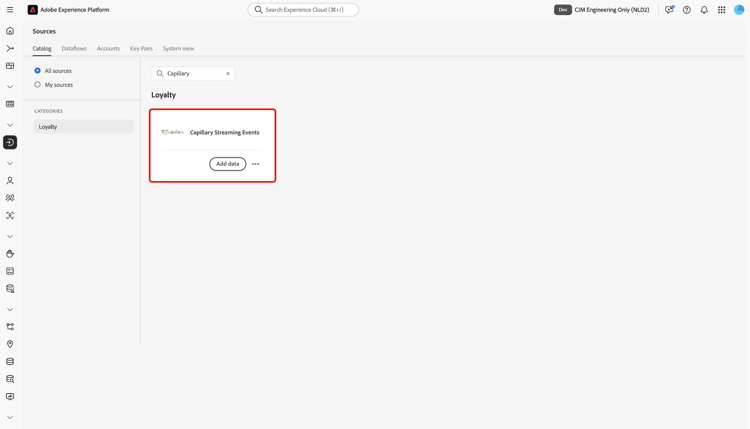This screenshot has width=750, height=429.
Task: Open the Monitoring screen icon in sidebar
Action: (x=10, y=396)
